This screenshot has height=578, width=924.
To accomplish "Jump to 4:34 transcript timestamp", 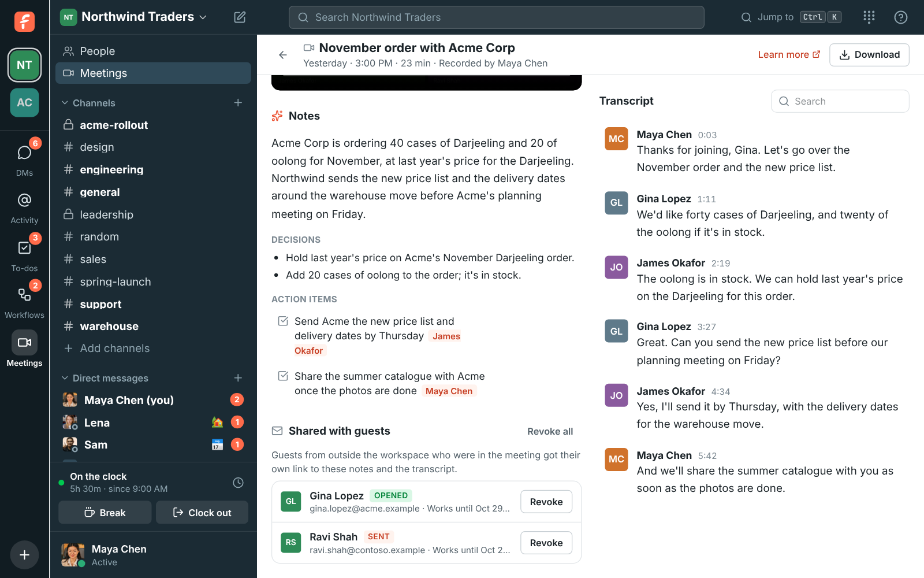I will 721,392.
